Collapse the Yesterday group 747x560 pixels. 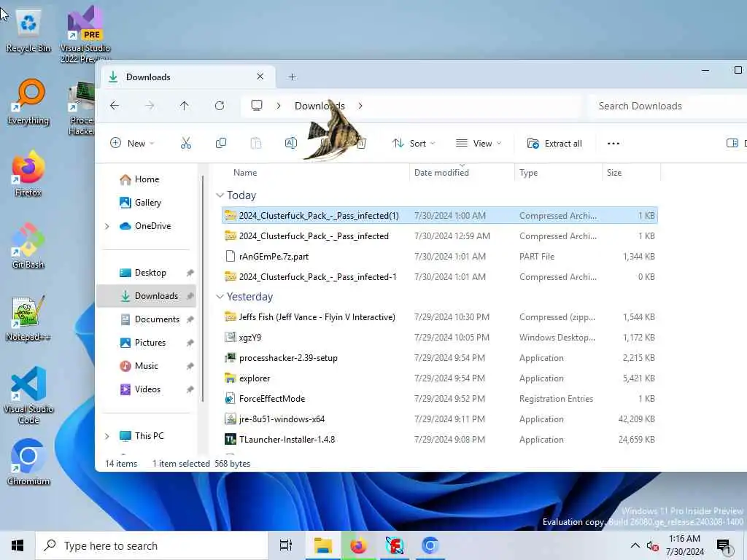point(220,297)
